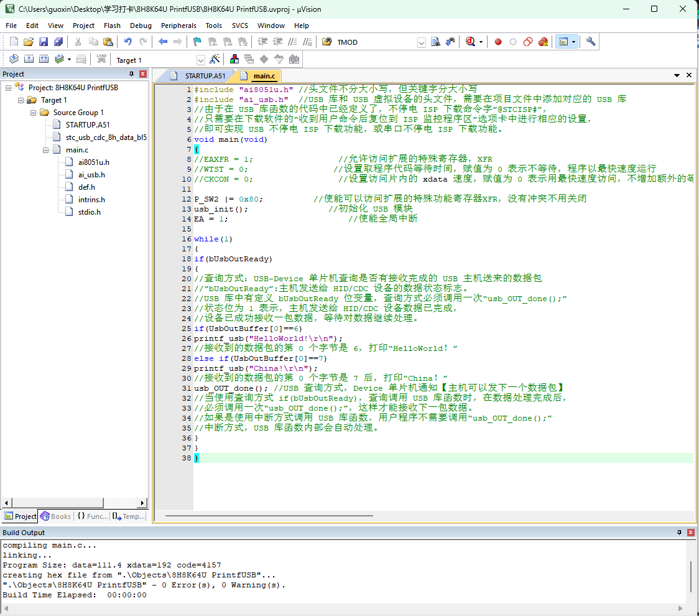
Task: Open the Configuration wrench icon
Action: tap(591, 42)
